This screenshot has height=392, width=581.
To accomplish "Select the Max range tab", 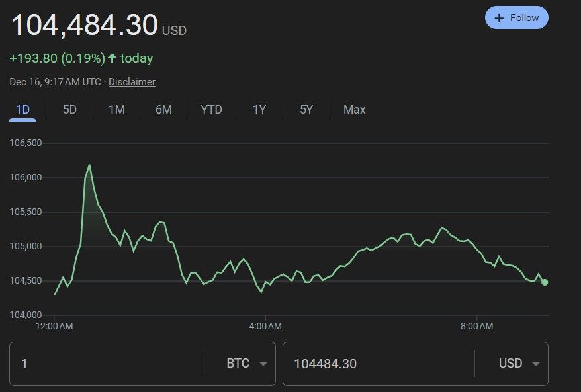I will 354,110.
